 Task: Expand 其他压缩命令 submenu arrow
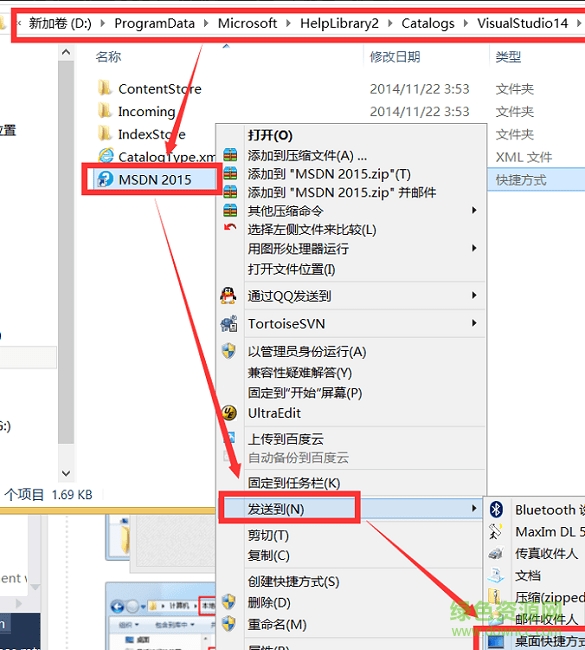pyautogui.click(x=474, y=210)
